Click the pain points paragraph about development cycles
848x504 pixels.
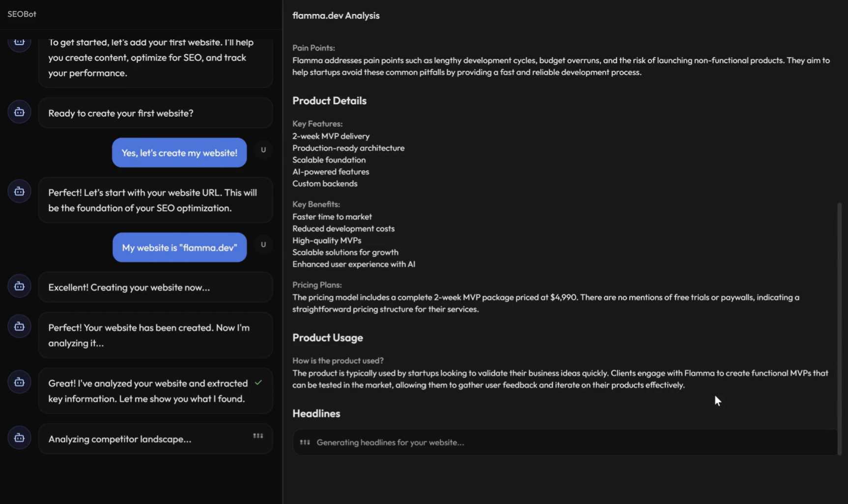561,66
